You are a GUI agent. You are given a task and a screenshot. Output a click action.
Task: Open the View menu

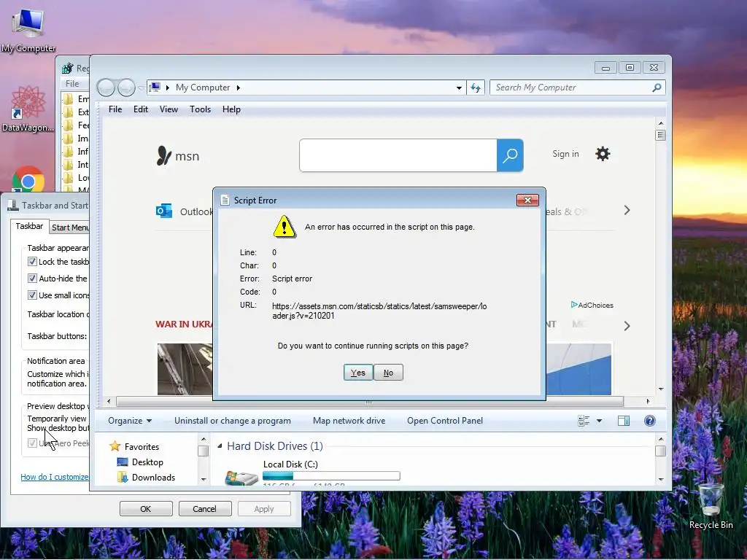(169, 109)
